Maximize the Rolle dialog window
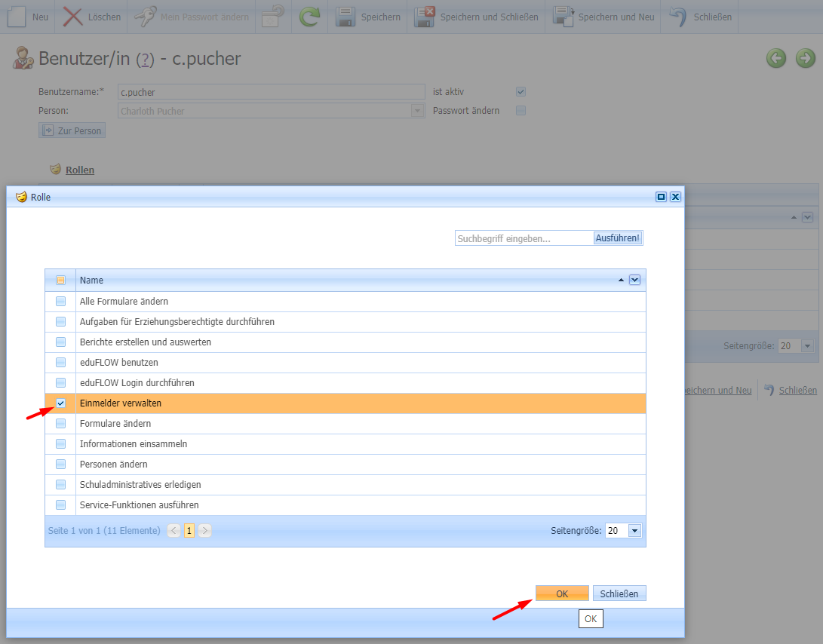The height and width of the screenshot is (644, 823). point(661,197)
